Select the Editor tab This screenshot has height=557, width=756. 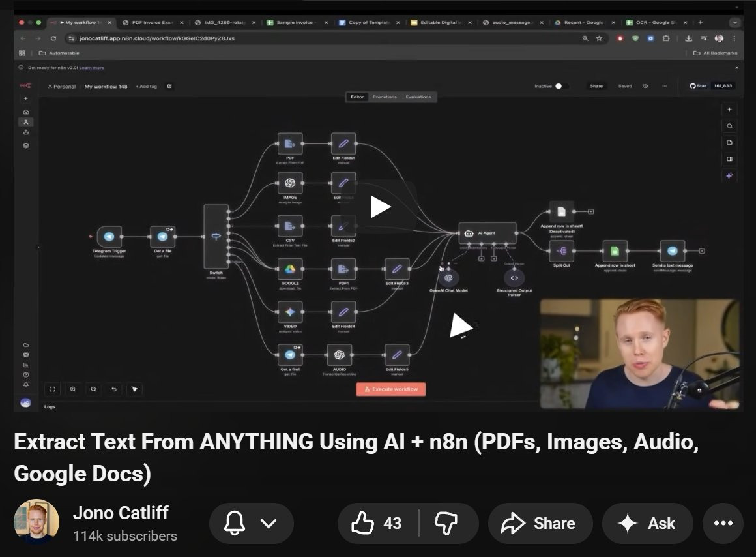click(357, 97)
